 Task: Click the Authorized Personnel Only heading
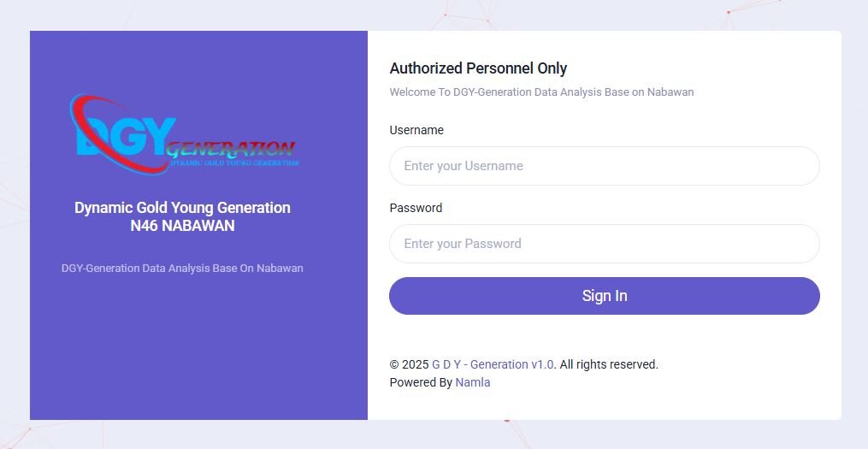478,68
